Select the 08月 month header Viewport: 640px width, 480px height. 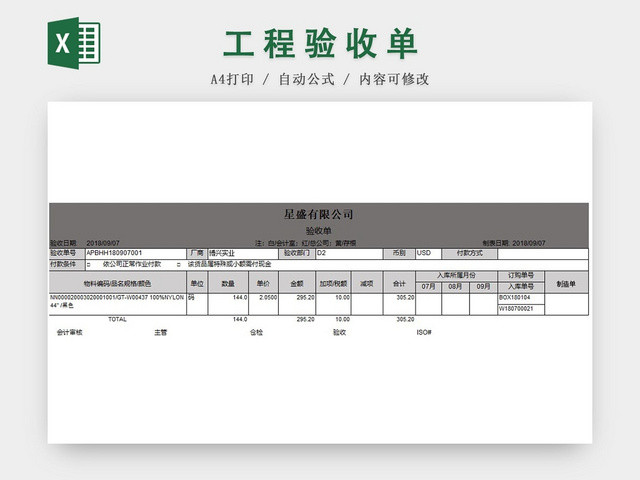tap(455, 287)
